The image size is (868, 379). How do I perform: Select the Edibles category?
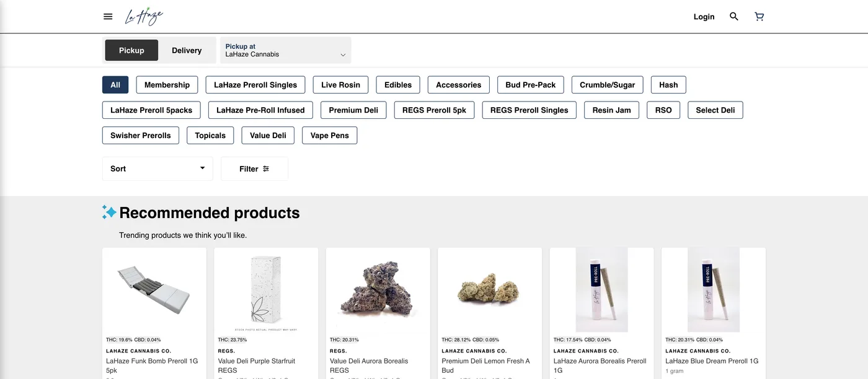click(398, 85)
